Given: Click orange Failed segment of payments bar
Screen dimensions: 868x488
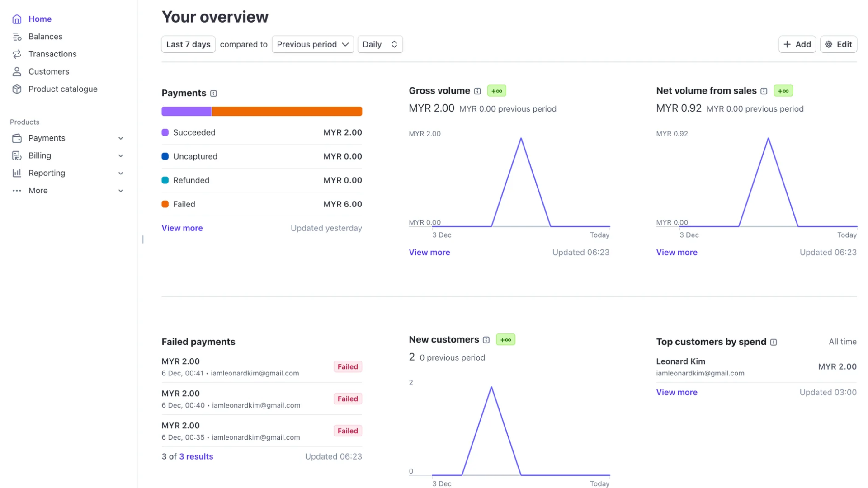Looking at the screenshot, I should [287, 111].
